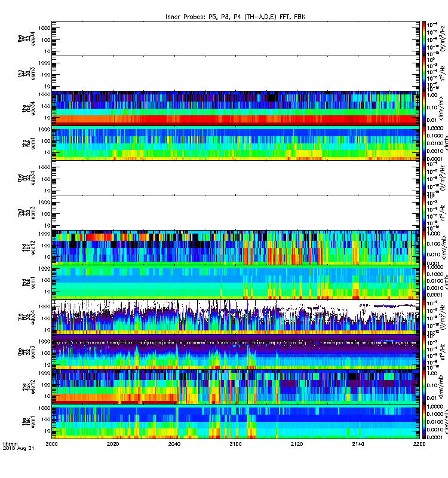
Task: Click the color bar beside the fff edc34 panel
Action: tap(424, 317)
